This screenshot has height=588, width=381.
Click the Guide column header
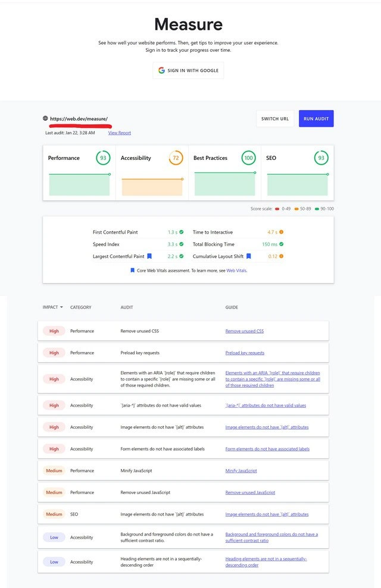point(232,307)
